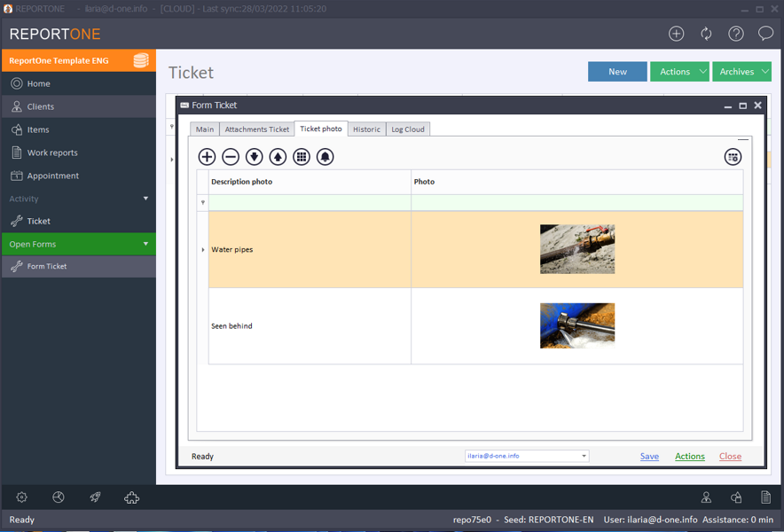Screen dimensions: 784x532
Task: Click the grid view icon in toolbar
Action: pyautogui.click(x=302, y=157)
